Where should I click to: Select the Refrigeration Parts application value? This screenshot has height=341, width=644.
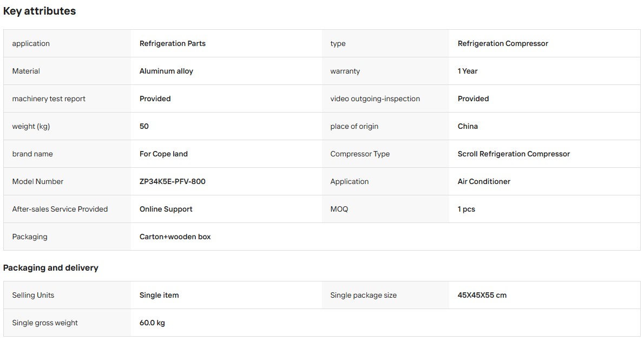[x=173, y=43]
